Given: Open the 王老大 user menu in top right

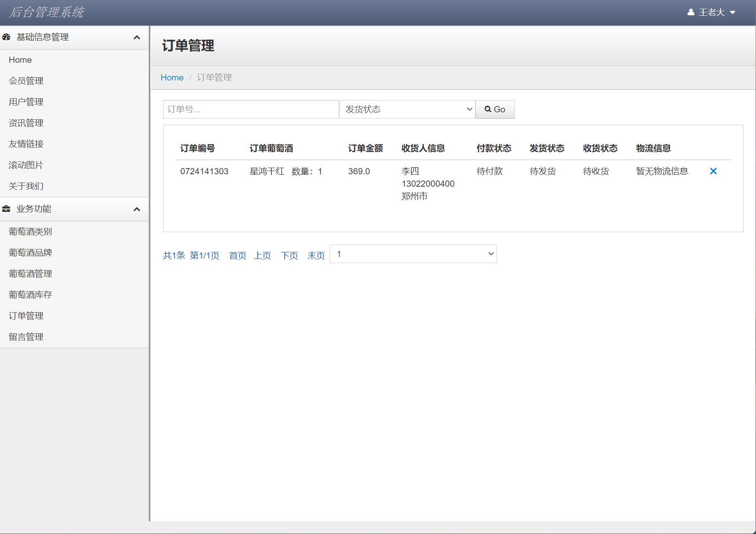Looking at the screenshot, I should (x=712, y=12).
